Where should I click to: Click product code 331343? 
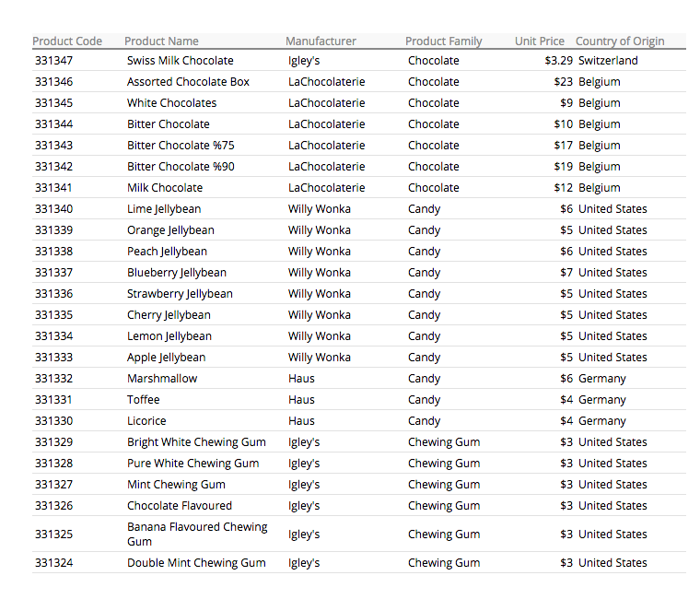tap(54, 146)
